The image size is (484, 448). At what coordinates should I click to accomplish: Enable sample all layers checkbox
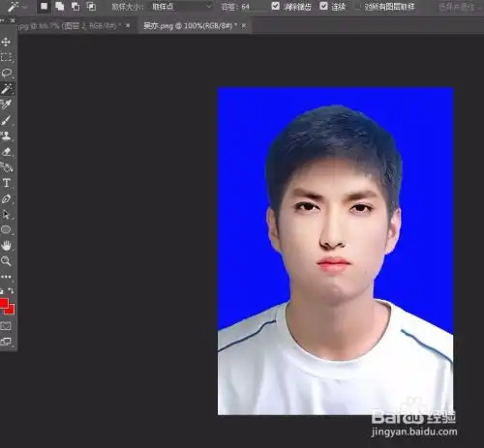pyautogui.click(x=357, y=6)
